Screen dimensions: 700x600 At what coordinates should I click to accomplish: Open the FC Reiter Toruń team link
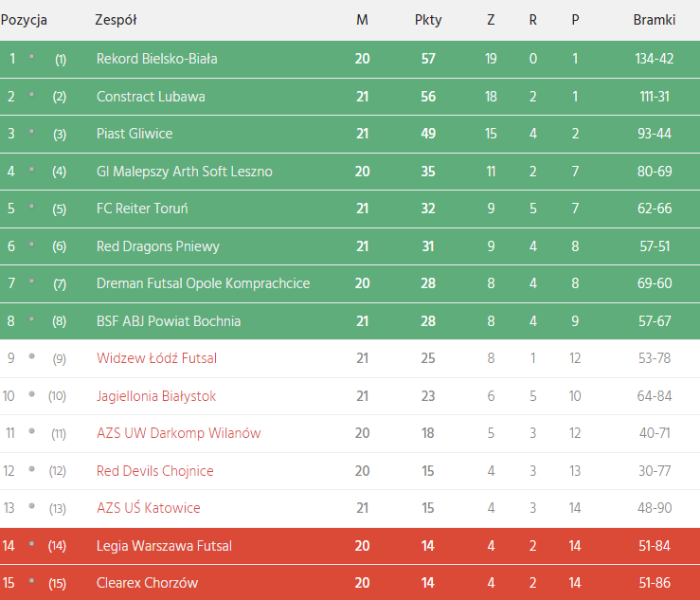pos(142,209)
